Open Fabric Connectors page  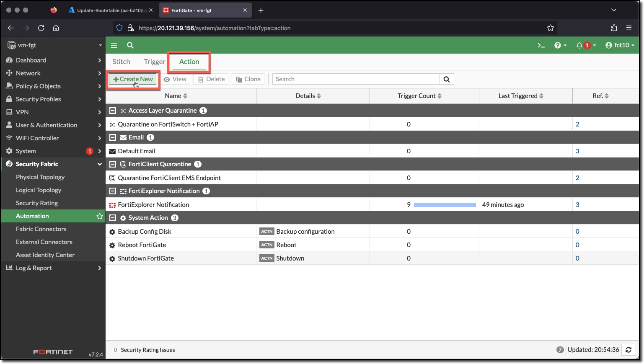41,229
